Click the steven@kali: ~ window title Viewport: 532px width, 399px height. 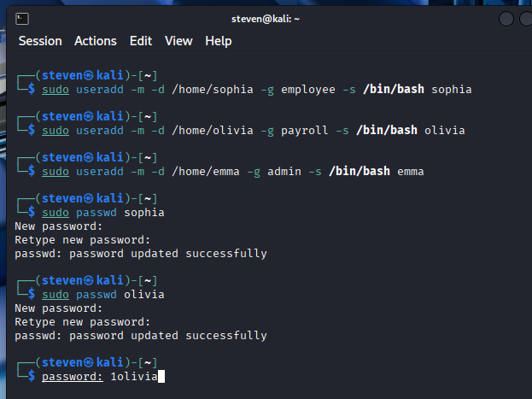266,19
